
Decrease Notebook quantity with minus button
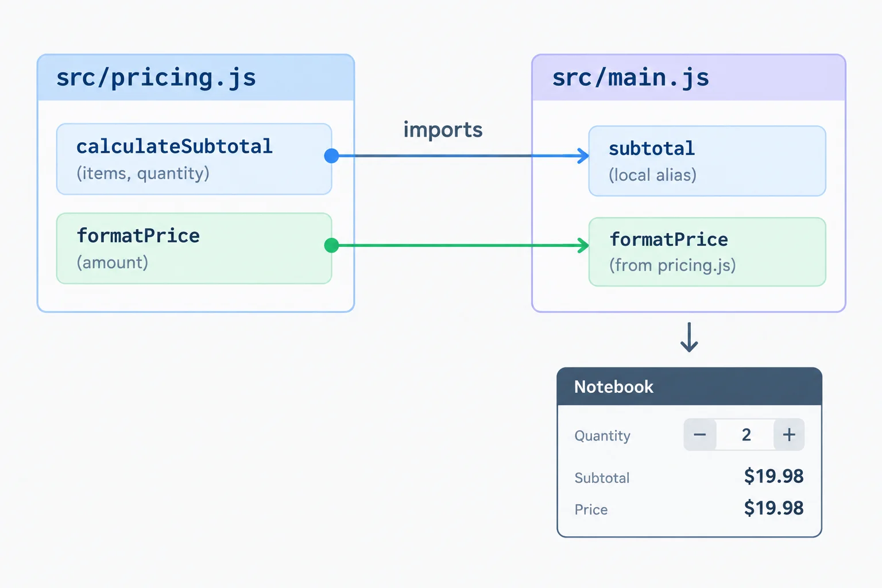point(699,435)
